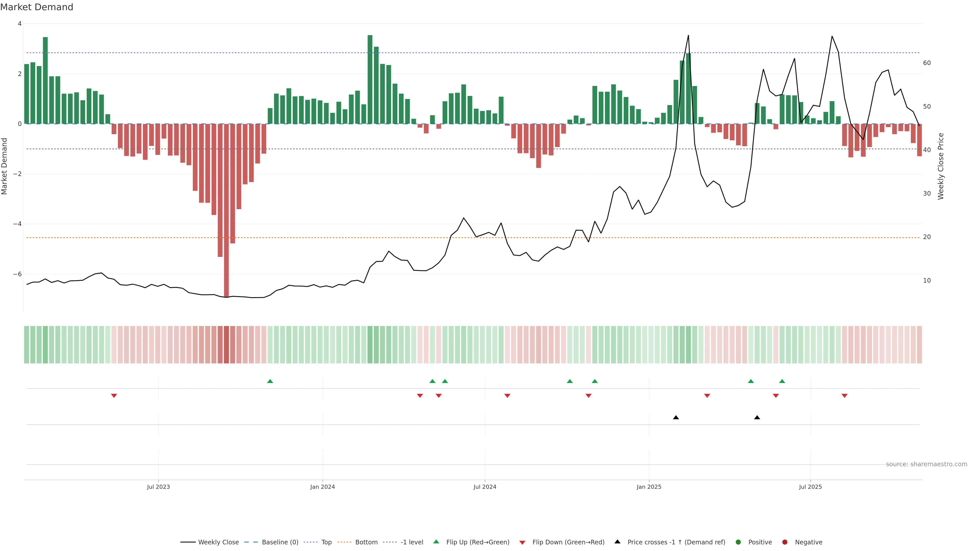Click the Jan 2025 x-axis label
Image resolution: width=980 pixels, height=551 pixels.
click(x=649, y=487)
